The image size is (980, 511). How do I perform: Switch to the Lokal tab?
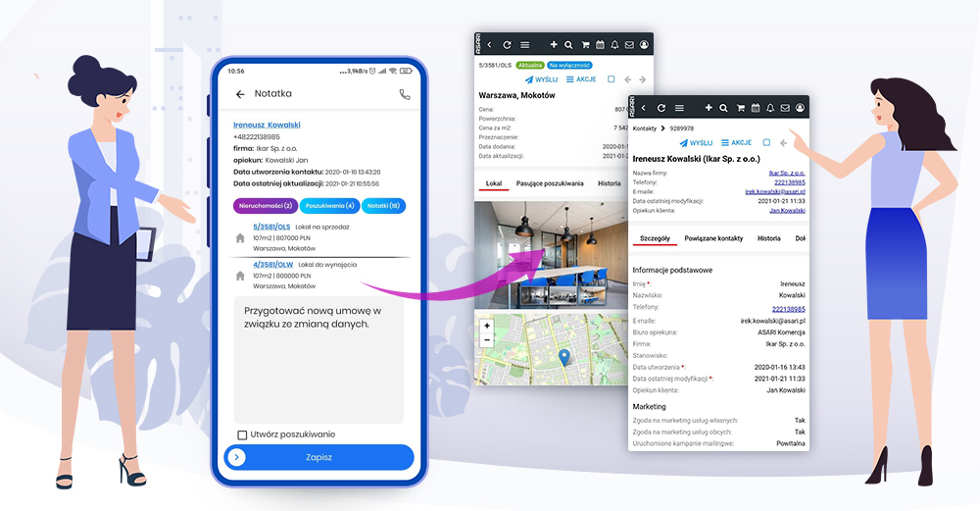tap(494, 183)
